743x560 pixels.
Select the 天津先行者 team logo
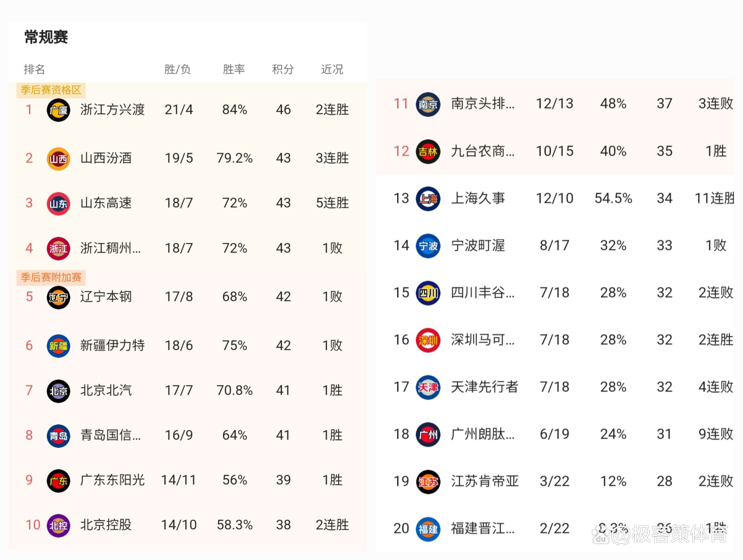click(x=427, y=387)
